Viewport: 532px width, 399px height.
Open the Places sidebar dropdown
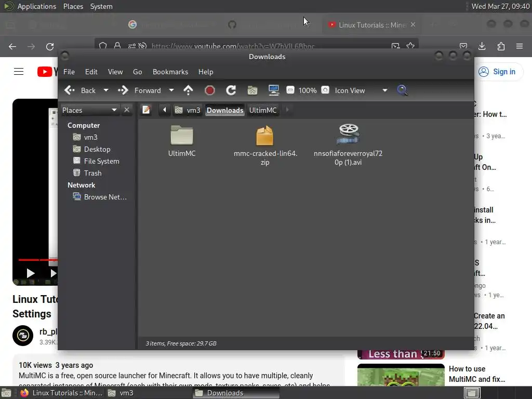pyautogui.click(x=89, y=110)
